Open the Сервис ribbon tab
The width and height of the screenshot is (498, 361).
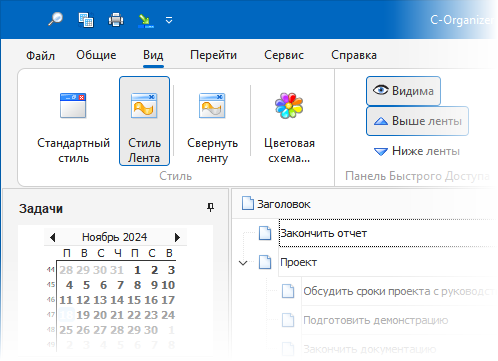284,55
